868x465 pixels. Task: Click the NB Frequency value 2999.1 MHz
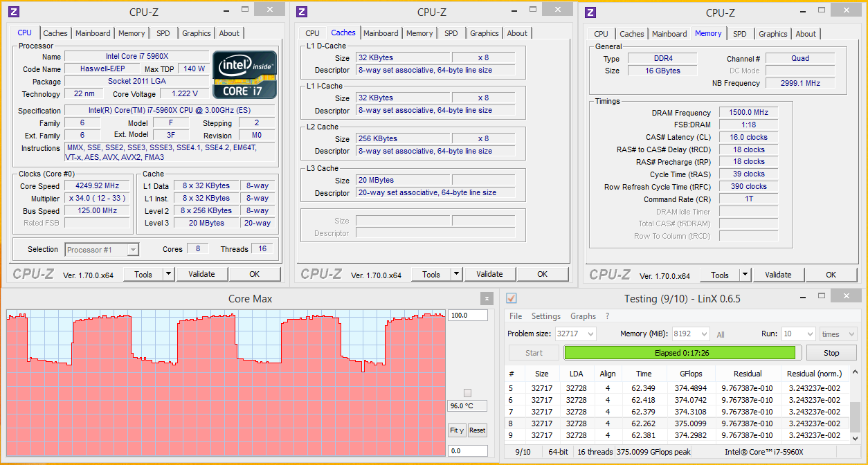pyautogui.click(x=800, y=83)
